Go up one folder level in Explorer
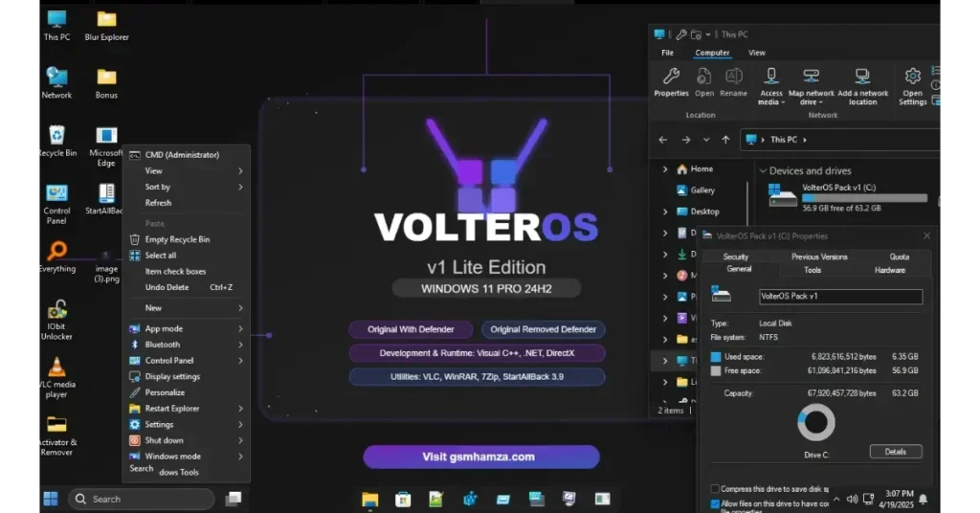 pos(725,140)
